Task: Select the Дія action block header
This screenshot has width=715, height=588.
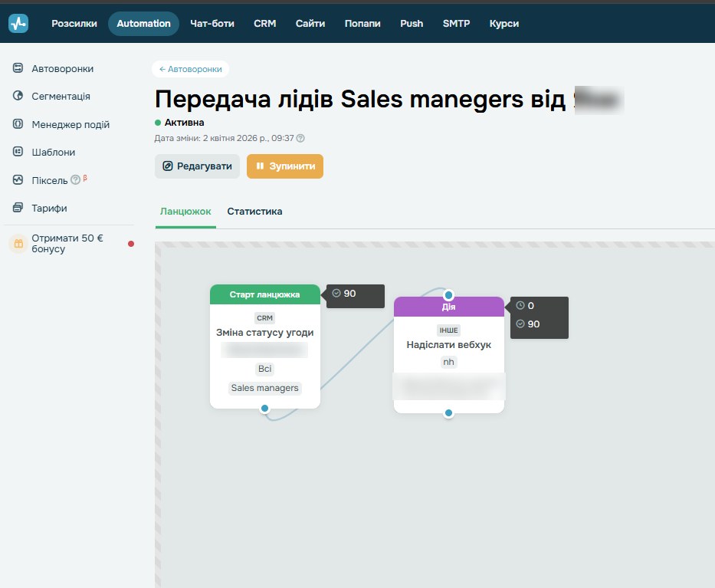Action: click(449, 307)
